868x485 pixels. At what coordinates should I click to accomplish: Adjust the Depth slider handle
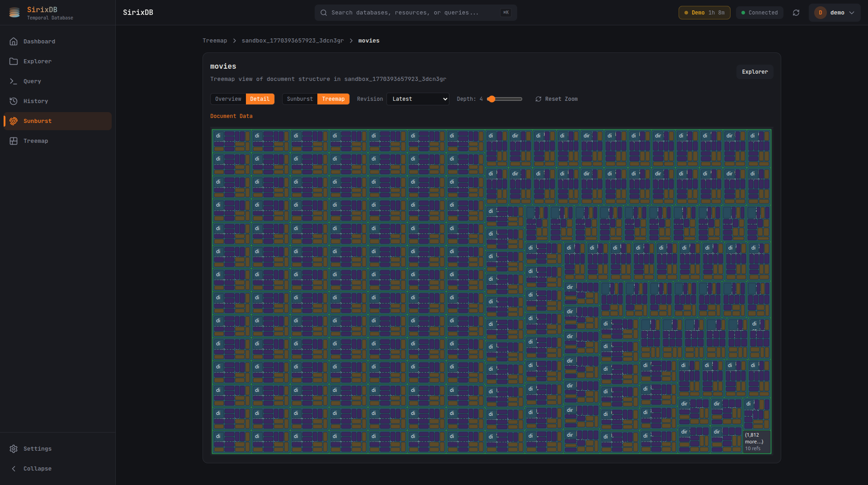click(491, 99)
